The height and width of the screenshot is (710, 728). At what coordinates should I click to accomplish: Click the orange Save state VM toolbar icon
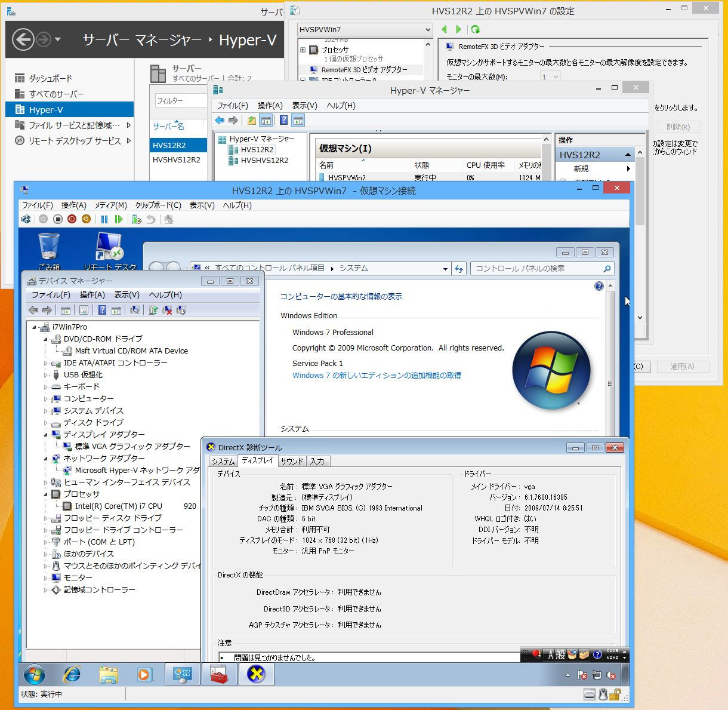click(x=86, y=219)
